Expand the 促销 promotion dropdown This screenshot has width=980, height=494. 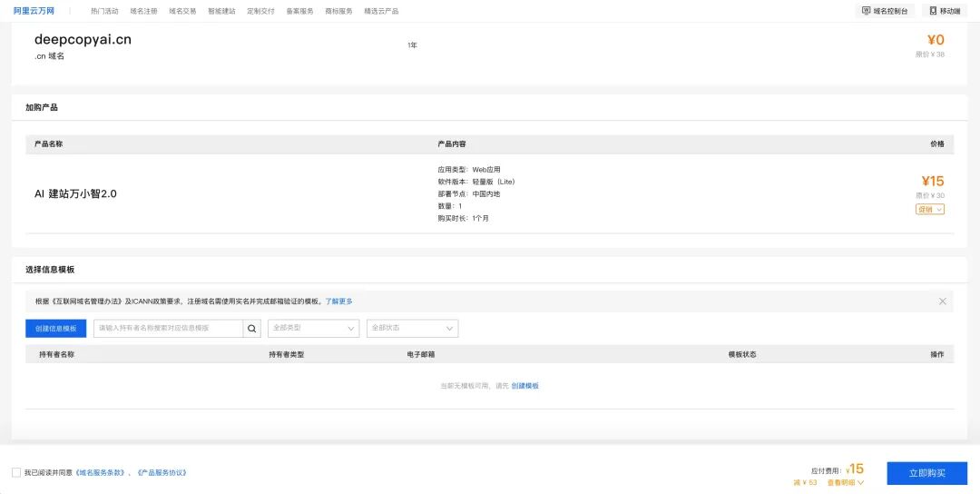point(930,210)
